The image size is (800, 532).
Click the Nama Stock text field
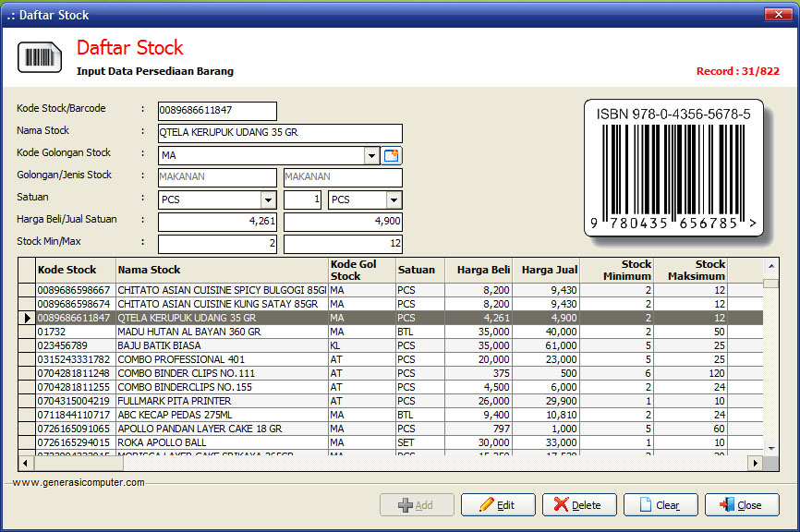pos(280,133)
